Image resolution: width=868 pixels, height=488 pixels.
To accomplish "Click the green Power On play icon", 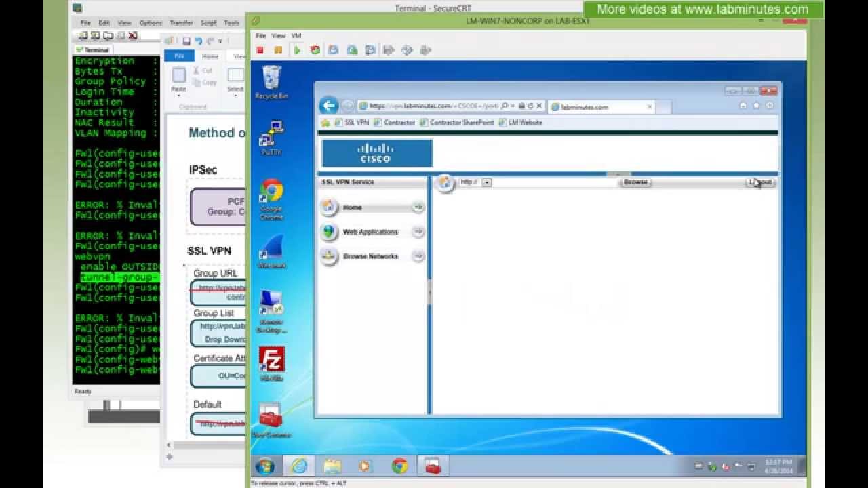I will point(297,50).
